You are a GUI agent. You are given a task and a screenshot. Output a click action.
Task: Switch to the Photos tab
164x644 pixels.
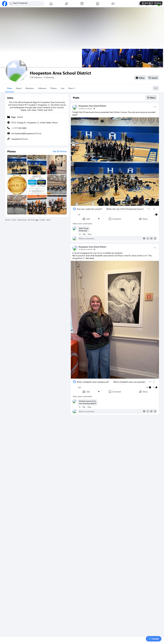54,88
